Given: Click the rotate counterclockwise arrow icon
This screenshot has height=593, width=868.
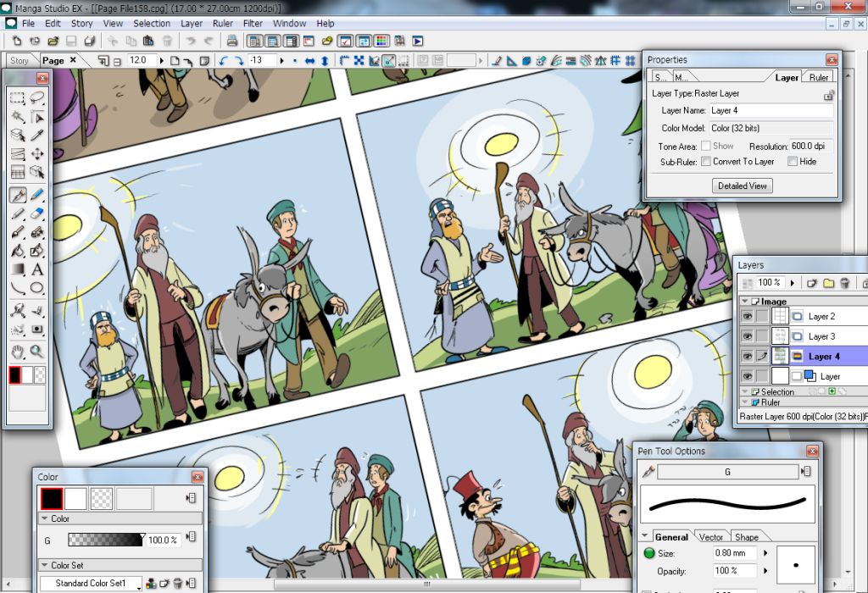Looking at the screenshot, I should point(223,61).
